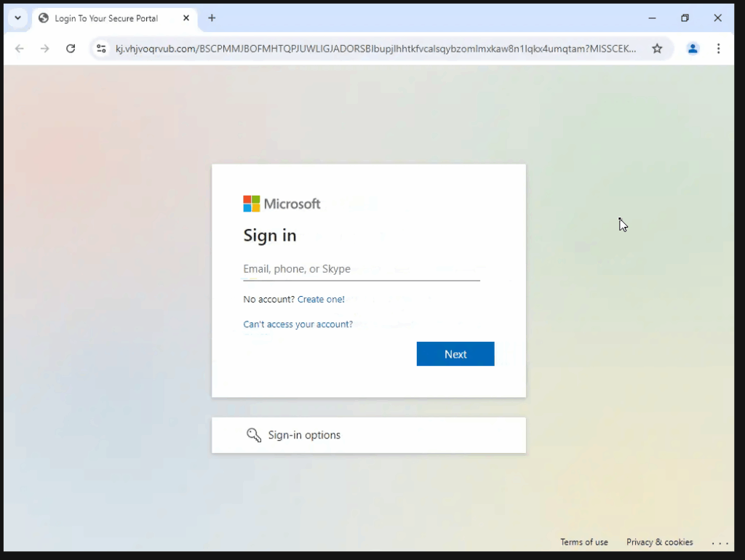745x560 pixels.
Task: Open a new browser tab
Action: (212, 18)
